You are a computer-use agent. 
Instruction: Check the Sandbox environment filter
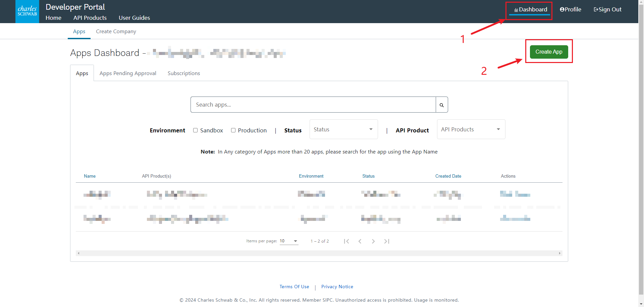pos(195,130)
